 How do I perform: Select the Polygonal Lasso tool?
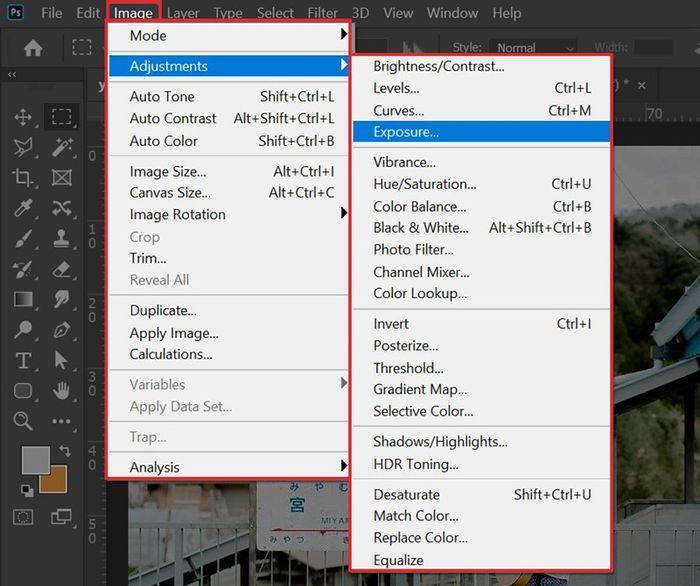(x=23, y=147)
